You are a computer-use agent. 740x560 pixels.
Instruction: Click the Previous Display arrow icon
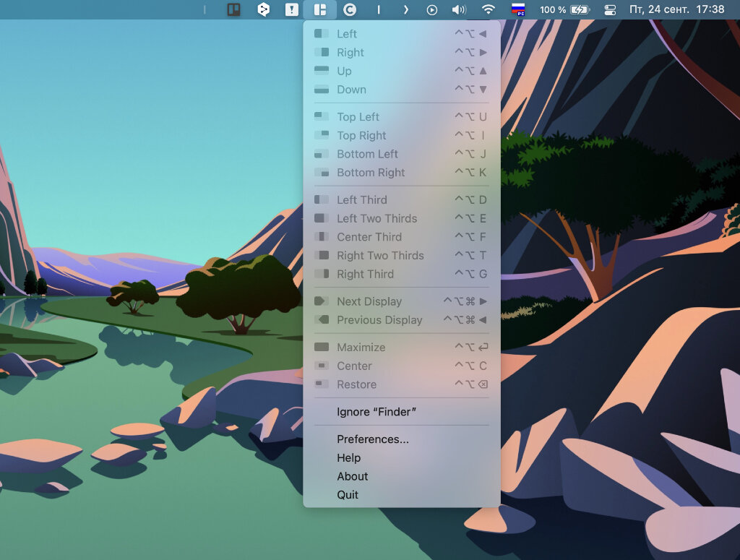322,320
